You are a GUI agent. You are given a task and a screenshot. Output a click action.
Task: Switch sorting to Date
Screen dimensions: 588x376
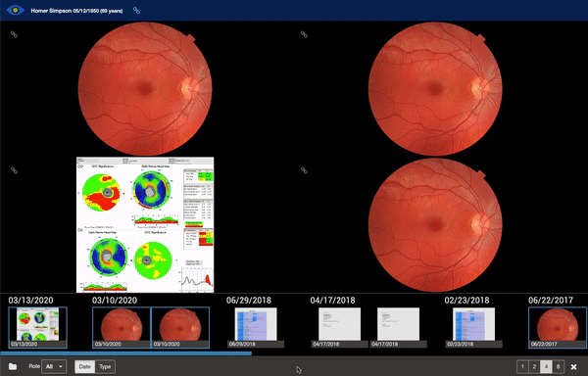tap(84, 366)
